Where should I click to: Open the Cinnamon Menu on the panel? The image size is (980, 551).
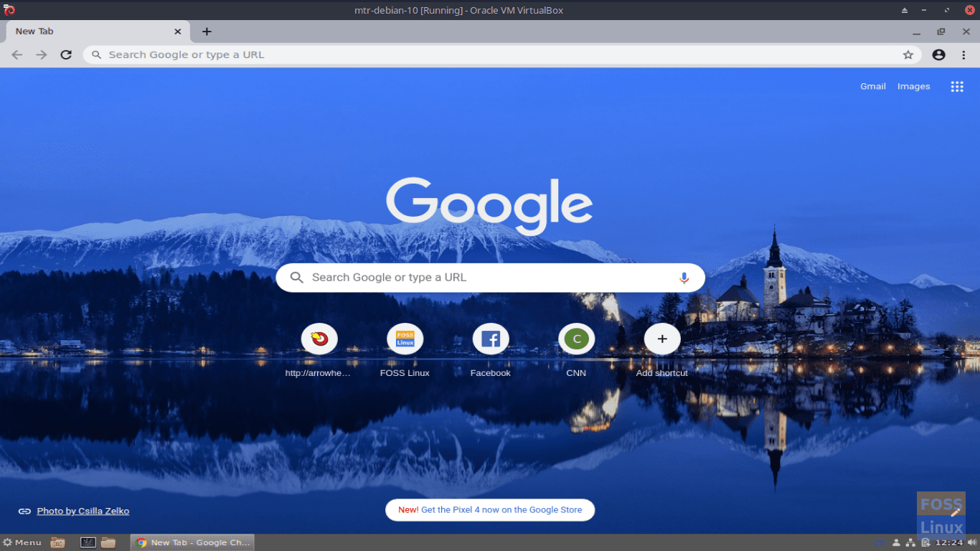[x=22, y=542]
